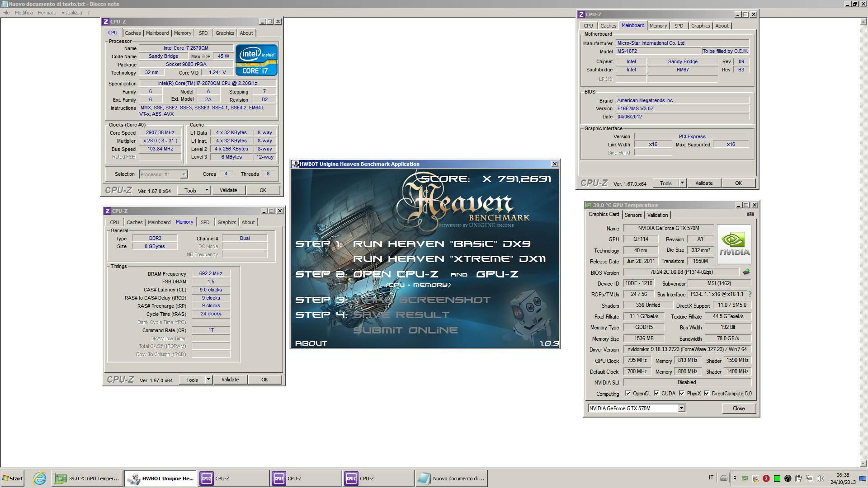868x488 pixels.
Task: Click the Notepad title bar icon
Action: [5, 4]
